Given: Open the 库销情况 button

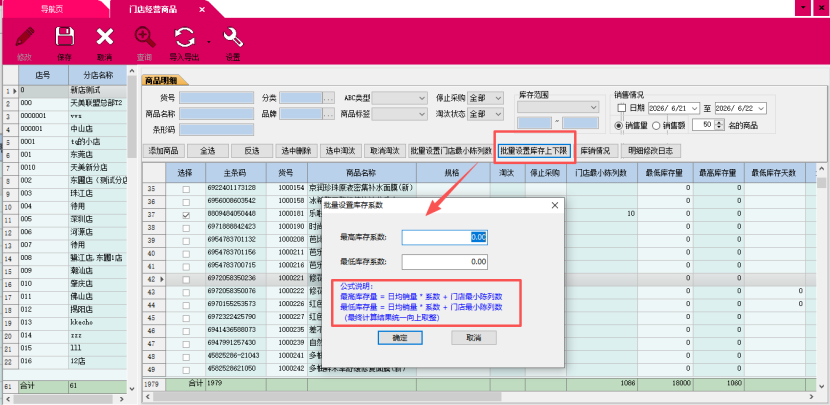Looking at the screenshot, I should point(596,151).
